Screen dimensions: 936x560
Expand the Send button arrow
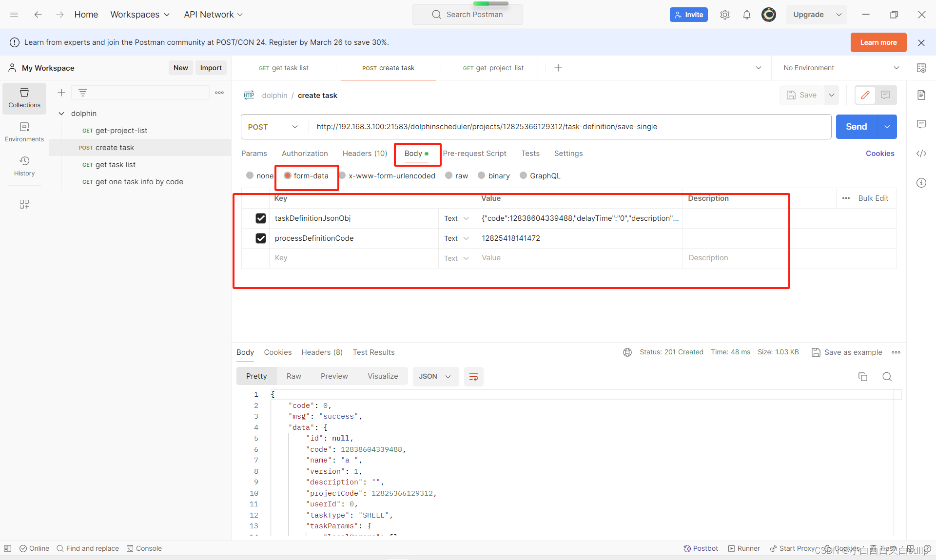887,127
